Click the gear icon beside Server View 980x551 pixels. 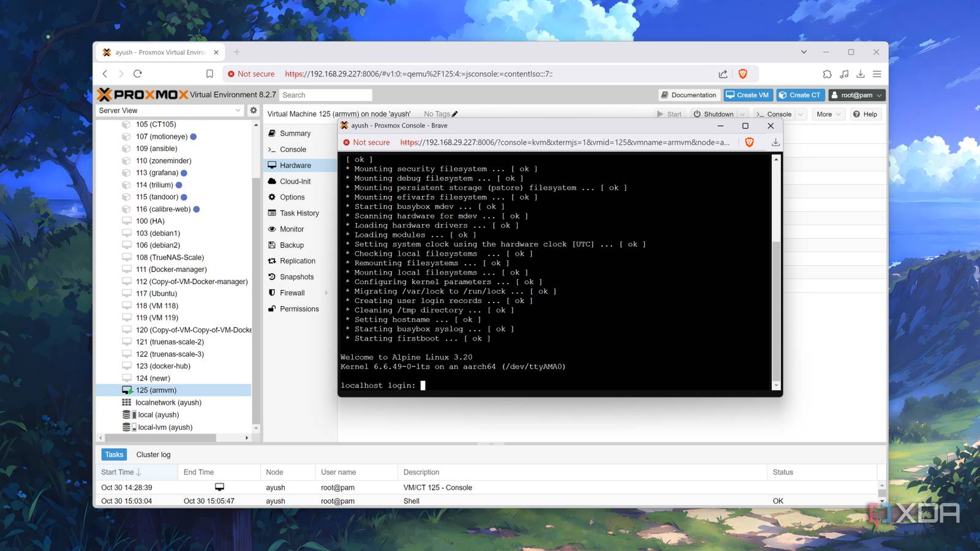tap(253, 110)
